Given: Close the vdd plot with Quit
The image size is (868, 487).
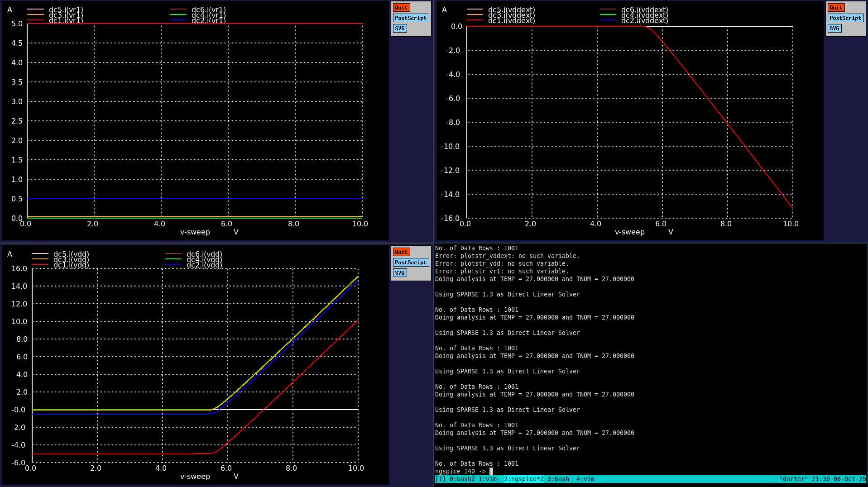Looking at the screenshot, I should [401, 252].
